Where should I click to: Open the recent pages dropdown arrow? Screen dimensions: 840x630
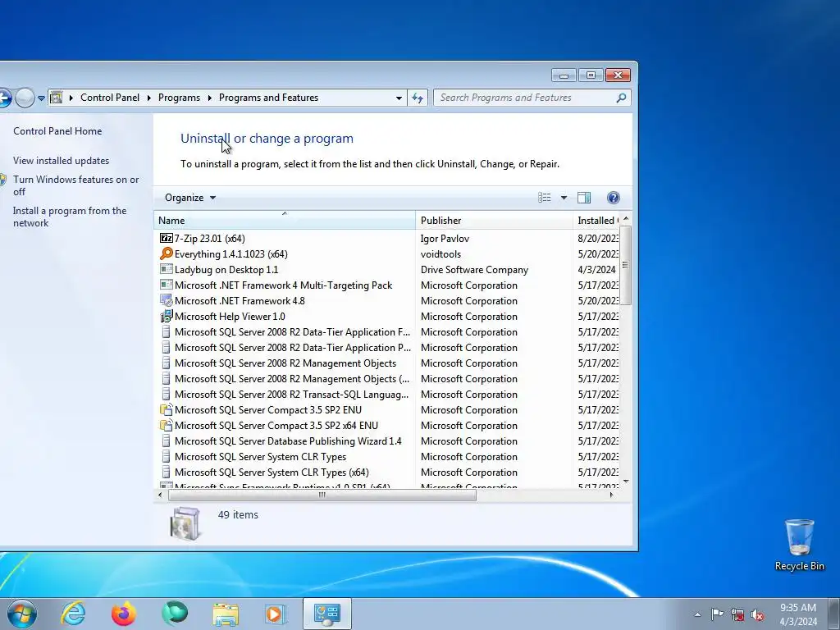[41, 98]
